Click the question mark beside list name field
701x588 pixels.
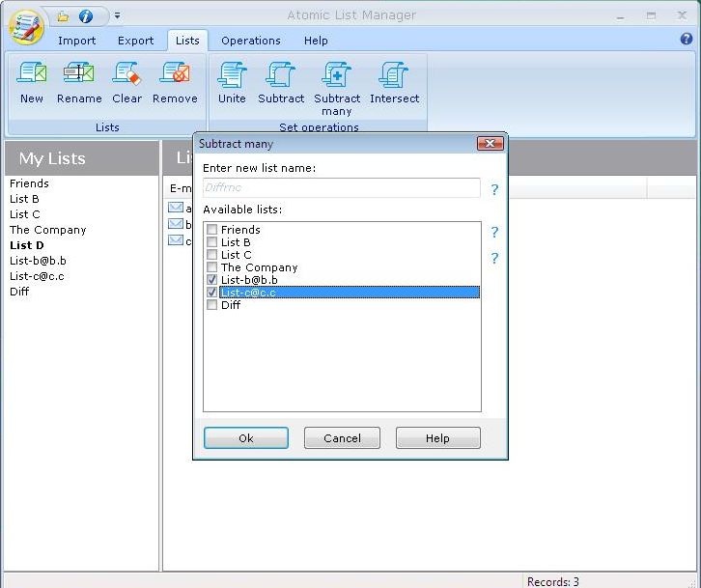pos(494,189)
